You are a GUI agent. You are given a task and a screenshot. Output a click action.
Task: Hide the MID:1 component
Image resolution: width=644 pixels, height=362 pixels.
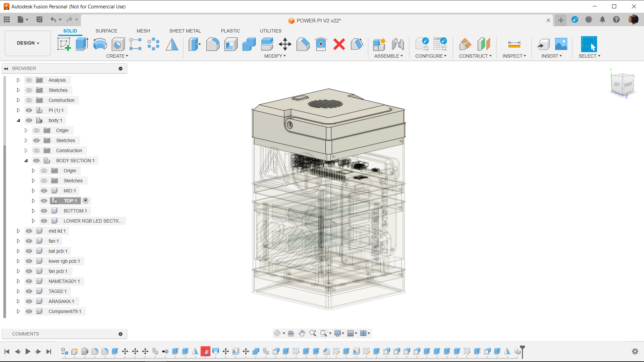(x=44, y=191)
